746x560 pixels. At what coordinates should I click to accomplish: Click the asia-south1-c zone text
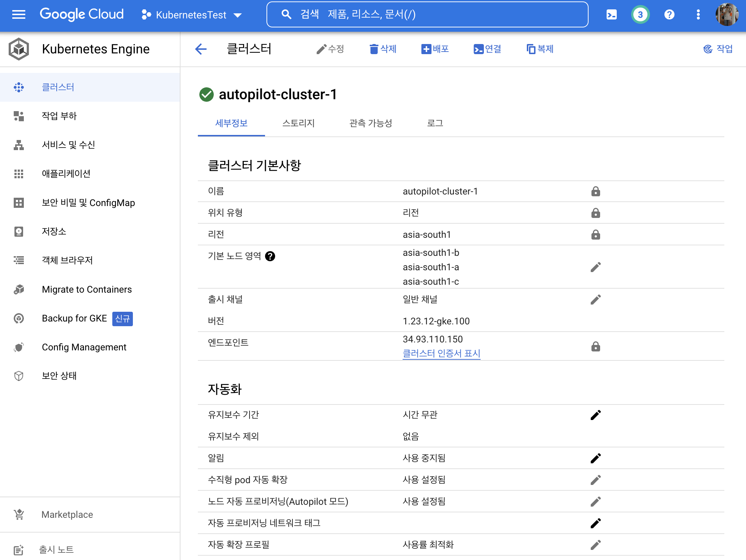click(431, 281)
